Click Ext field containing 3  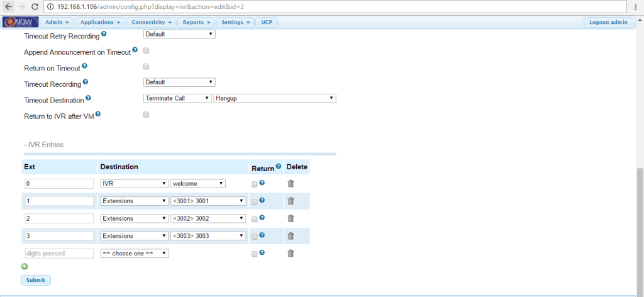click(x=59, y=236)
